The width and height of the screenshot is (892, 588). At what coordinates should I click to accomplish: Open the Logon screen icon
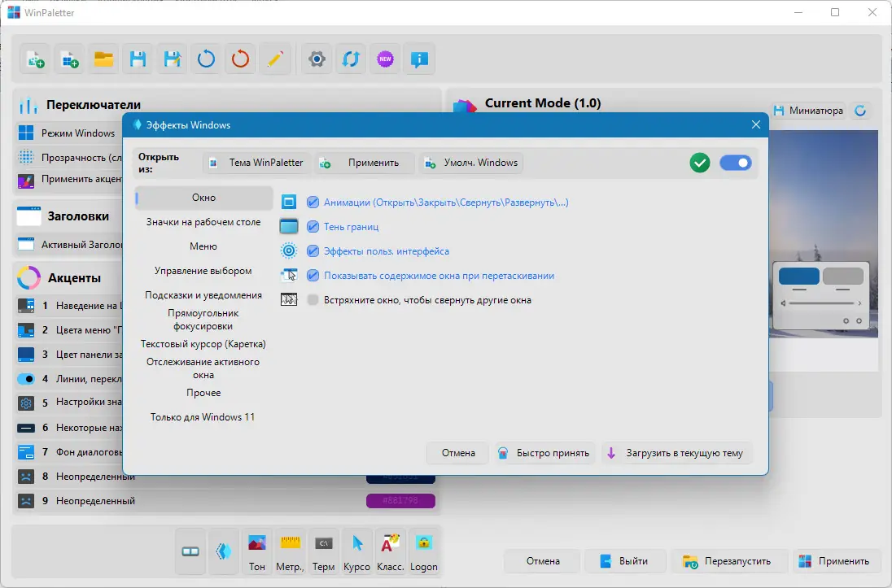[x=424, y=551]
